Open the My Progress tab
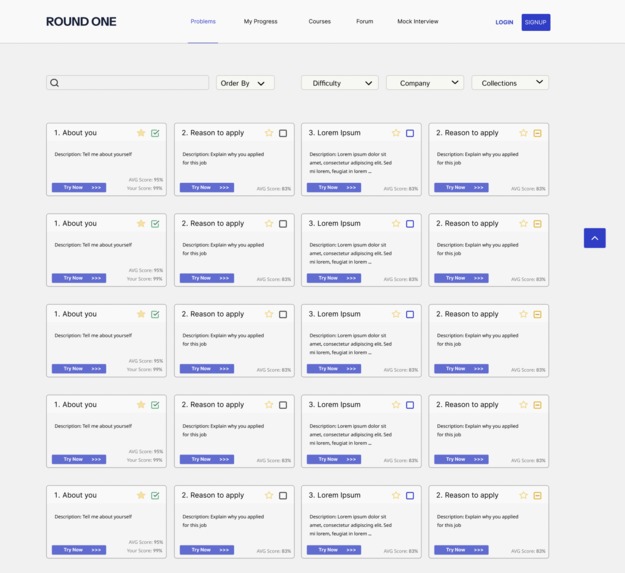The width and height of the screenshot is (625, 573). pyautogui.click(x=260, y=22)
